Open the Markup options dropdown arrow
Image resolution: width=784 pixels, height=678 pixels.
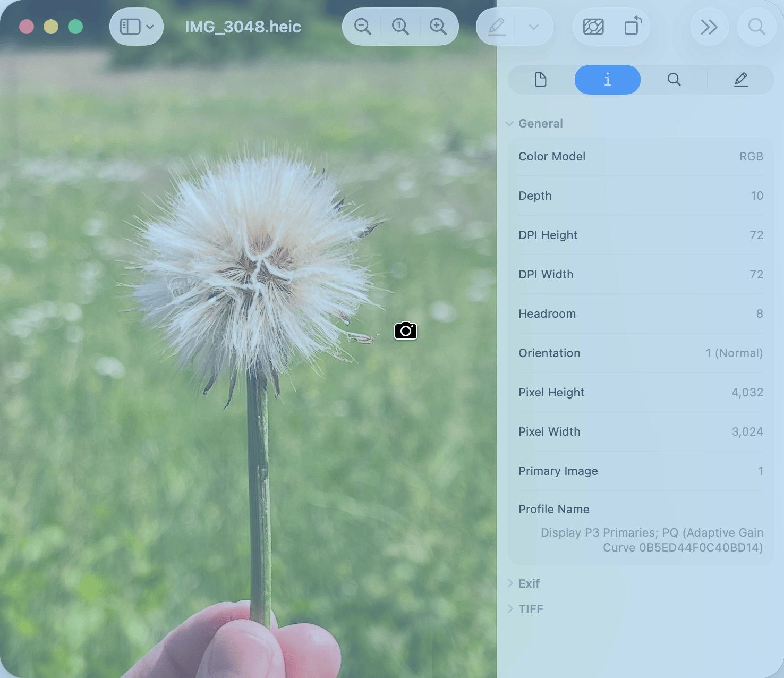coord(534,27)
